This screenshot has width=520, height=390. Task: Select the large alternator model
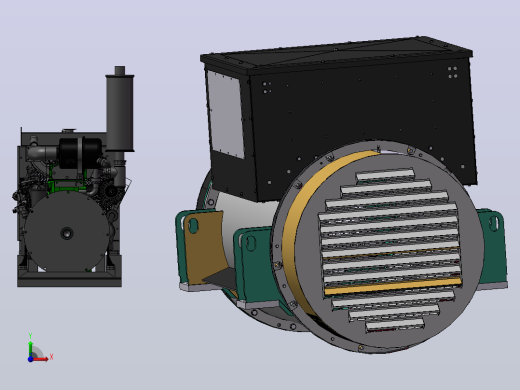[341, 195]
